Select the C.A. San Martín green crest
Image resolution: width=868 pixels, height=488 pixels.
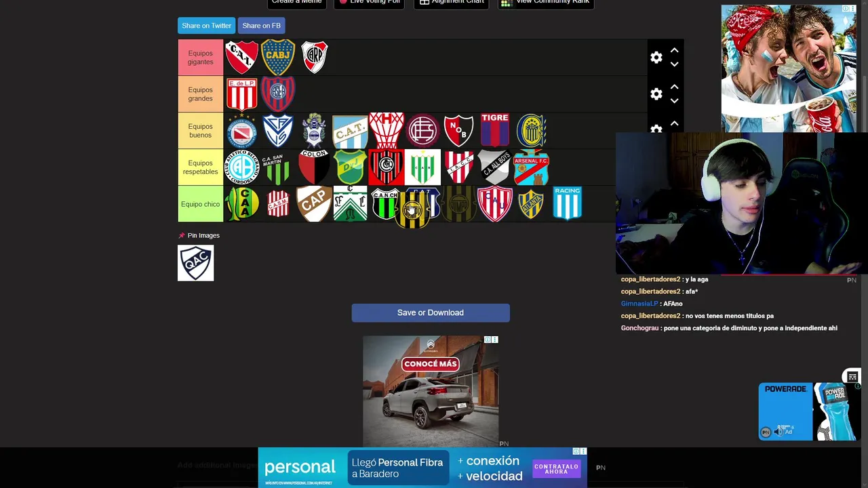(x=275, y=169)
